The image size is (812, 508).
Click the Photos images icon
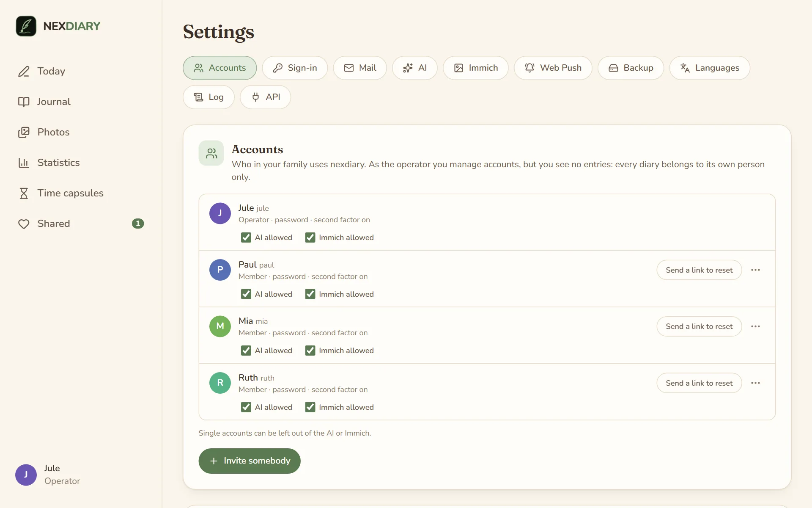[x=24, y=132]
